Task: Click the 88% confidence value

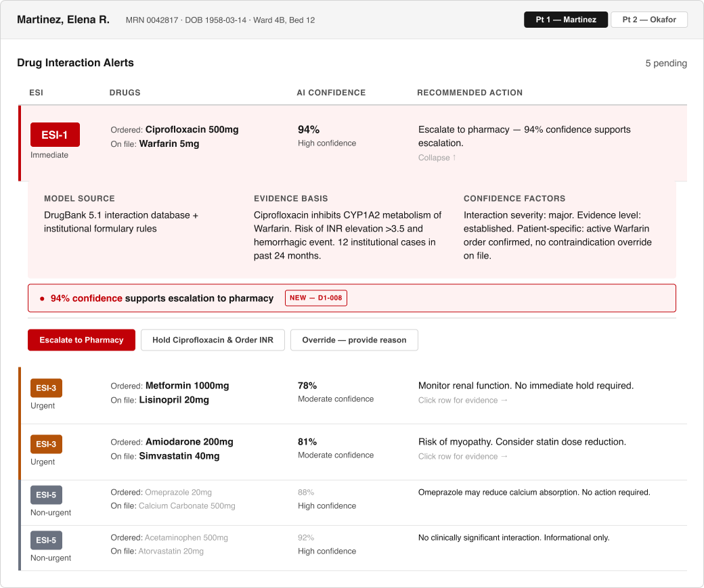Action: (306, 493)
